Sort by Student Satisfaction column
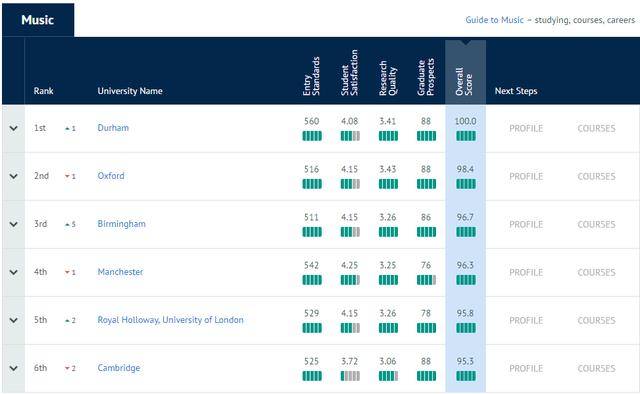 [x=349, y=73]
